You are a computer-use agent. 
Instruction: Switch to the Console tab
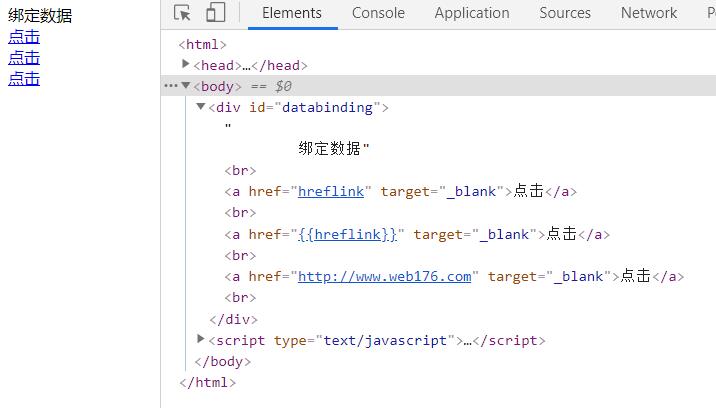tap(378, 13)
